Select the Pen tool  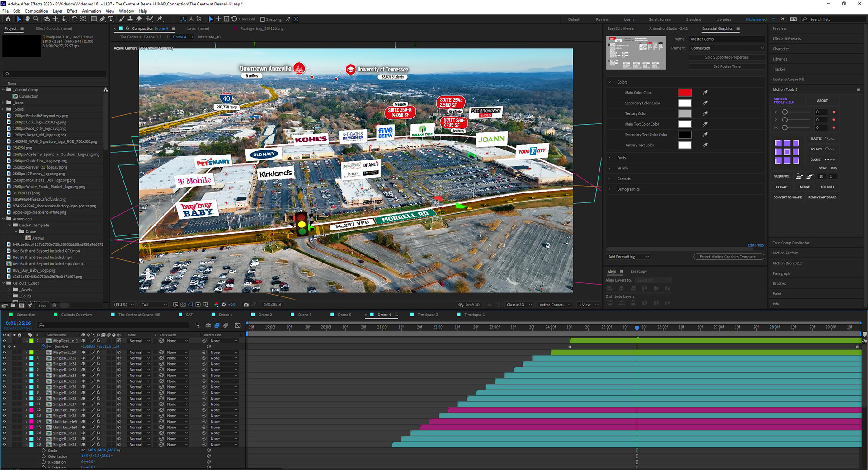103,19
